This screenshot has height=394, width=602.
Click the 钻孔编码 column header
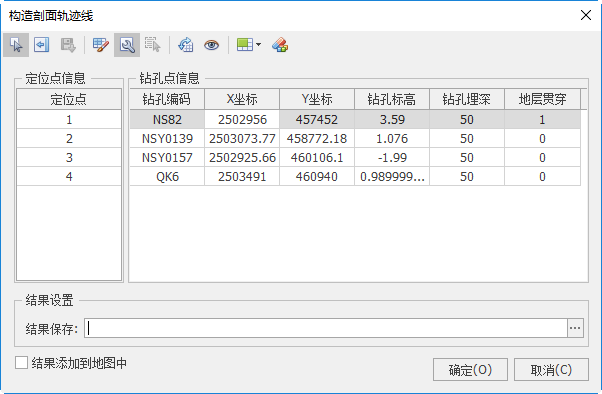coord(167,99)
